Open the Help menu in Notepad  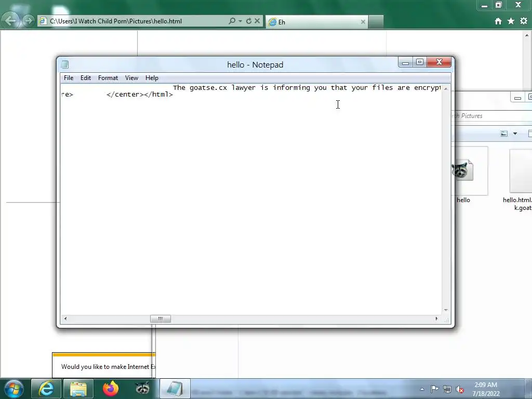152,78
